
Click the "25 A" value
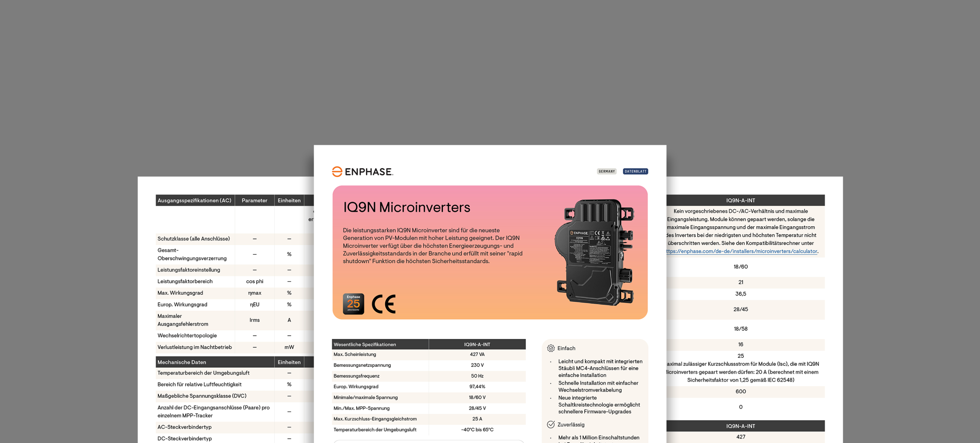point(477,418)
